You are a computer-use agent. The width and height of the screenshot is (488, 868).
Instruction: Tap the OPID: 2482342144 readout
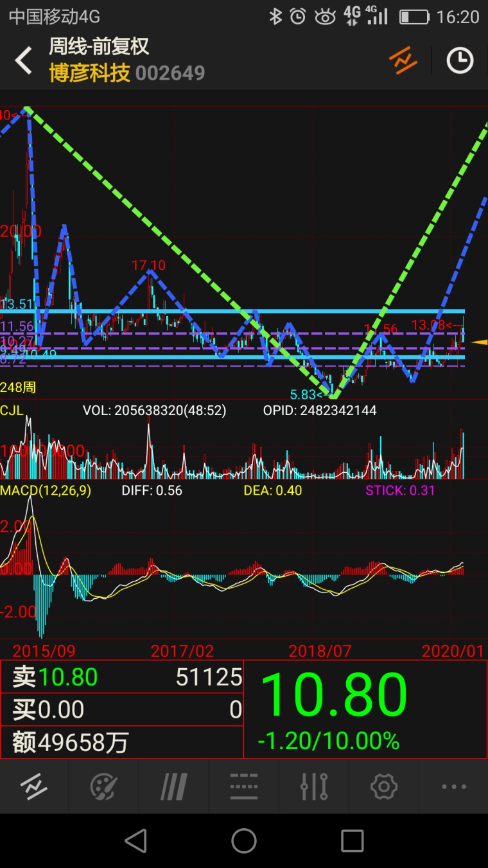[x=320, y=410]
